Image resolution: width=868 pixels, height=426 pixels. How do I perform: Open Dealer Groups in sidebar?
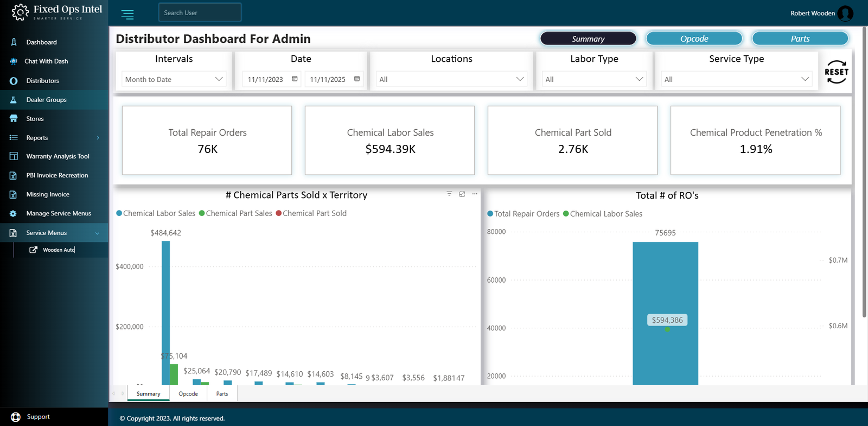pos(46,100)
